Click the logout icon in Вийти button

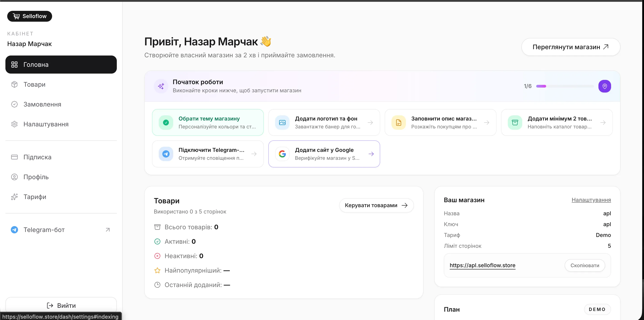click(50, 306)
